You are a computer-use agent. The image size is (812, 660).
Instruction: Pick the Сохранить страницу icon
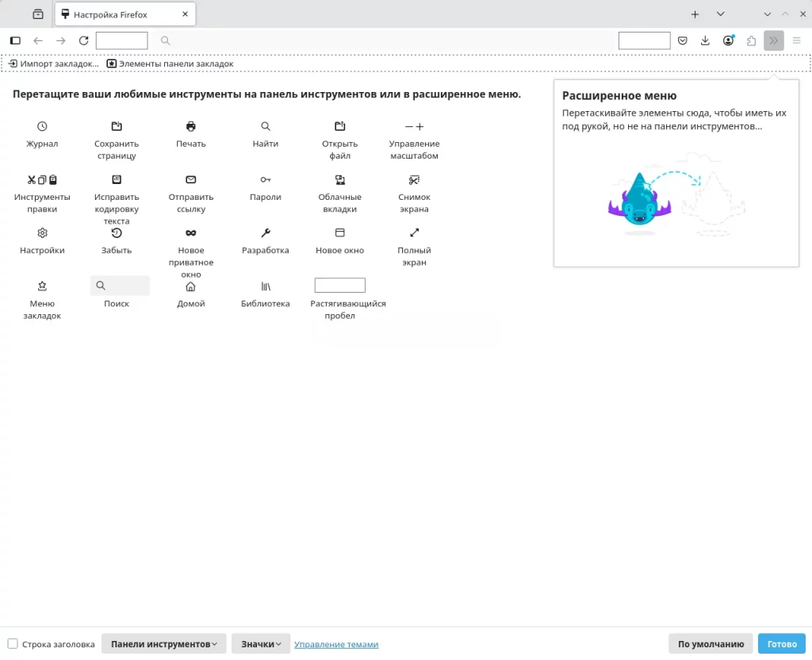[117, 126]
